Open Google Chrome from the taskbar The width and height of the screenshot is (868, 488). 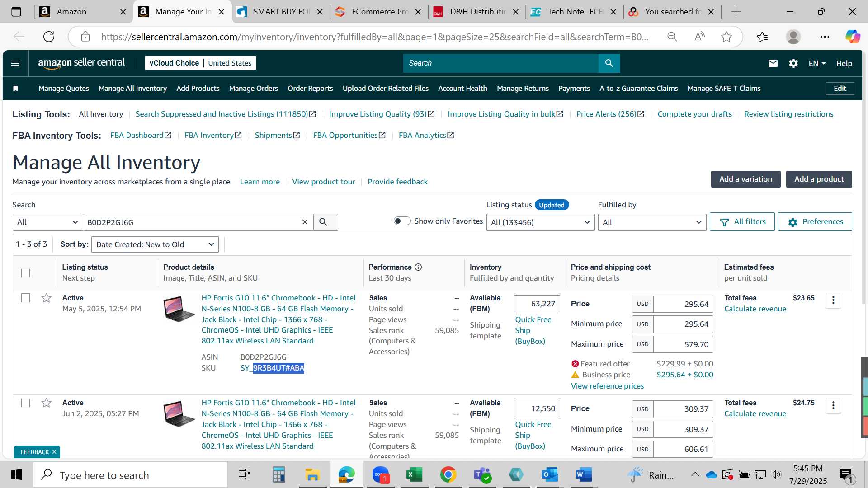[448, 475]
